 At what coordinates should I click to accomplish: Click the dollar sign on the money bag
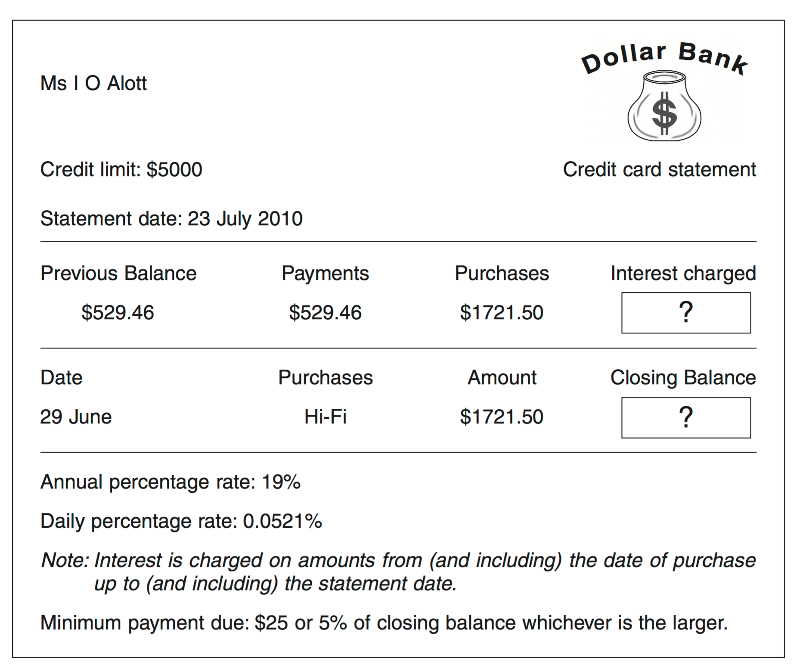tap(664, 113)
